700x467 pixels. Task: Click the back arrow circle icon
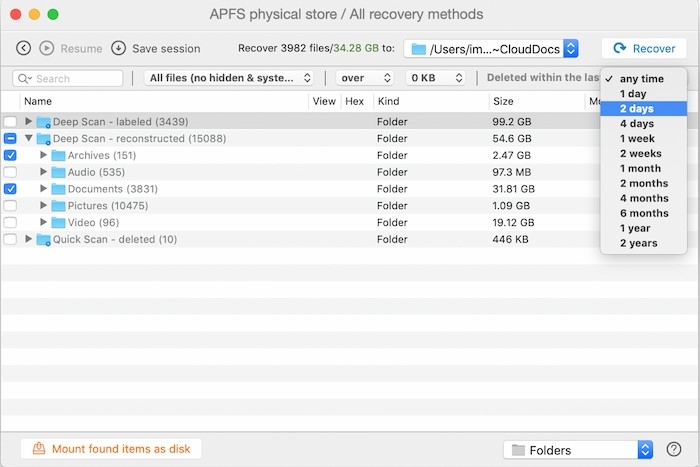(23, 48)
